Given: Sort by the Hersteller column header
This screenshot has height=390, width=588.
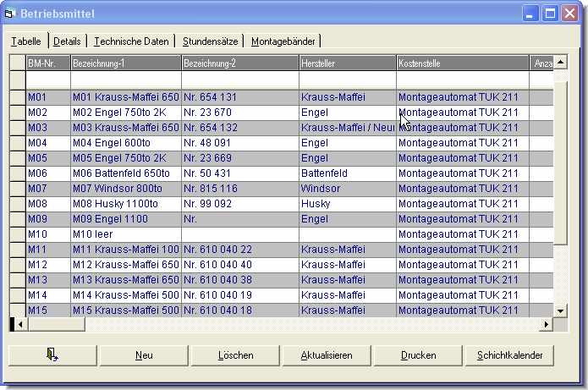Looking at the screenshot, I should tap(346, 63).
